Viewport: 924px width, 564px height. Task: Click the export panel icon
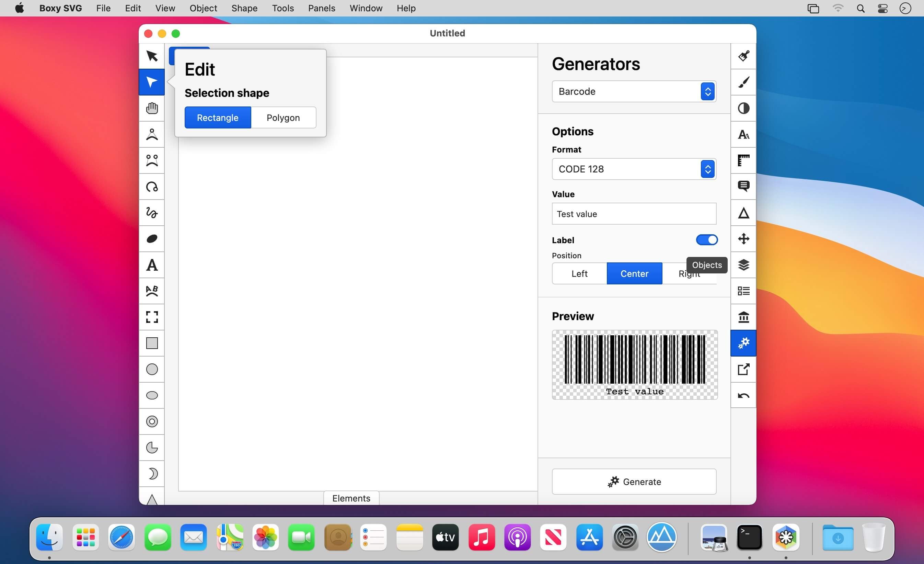click(744, 369)
